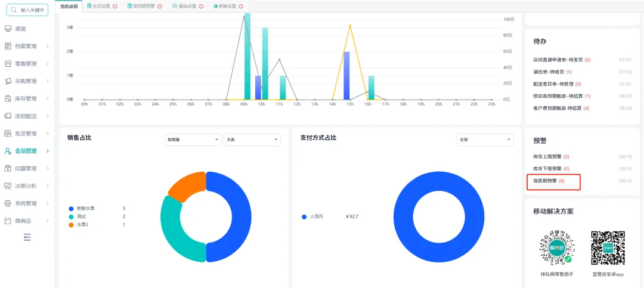Open the 全部 dropdown in 支付方式占比
Screen dimensions: 644x288
[485, 140]
